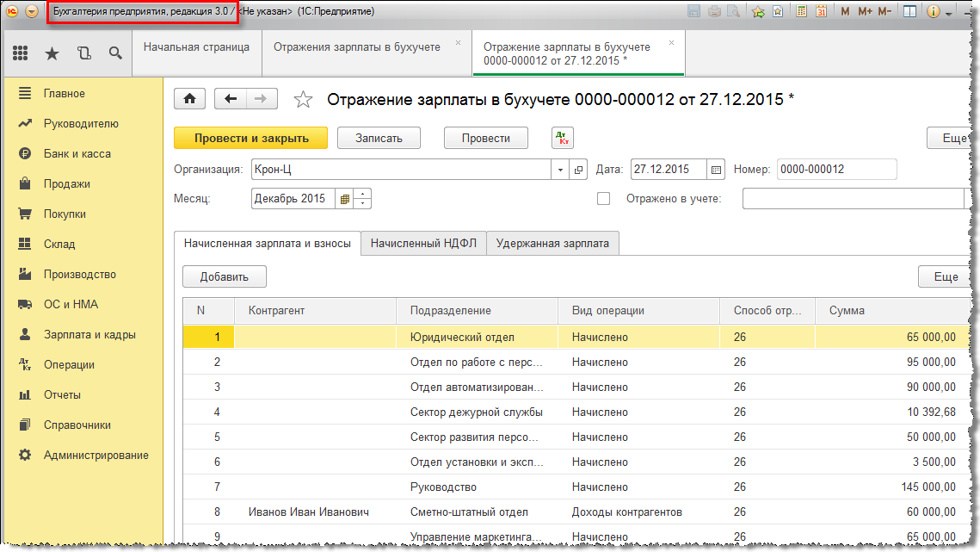Expand the Организация dropdown list
This screenshot has width=980, height=552.
click(561, 170)
